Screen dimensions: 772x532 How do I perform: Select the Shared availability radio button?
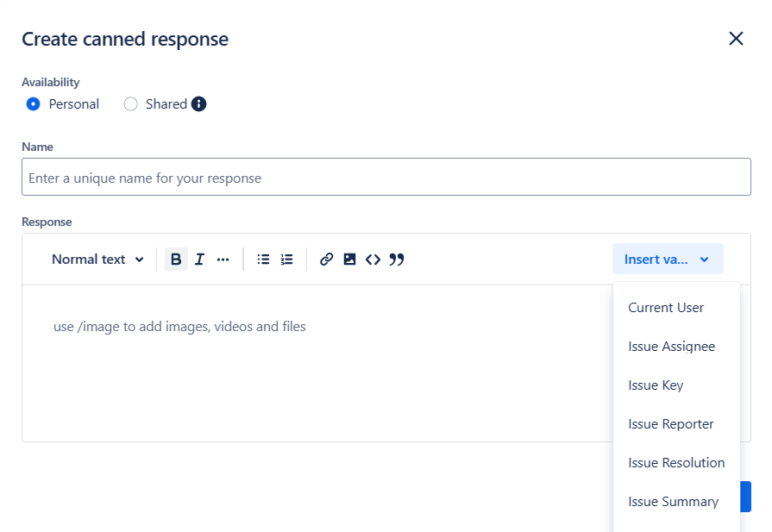click(130, 103)
